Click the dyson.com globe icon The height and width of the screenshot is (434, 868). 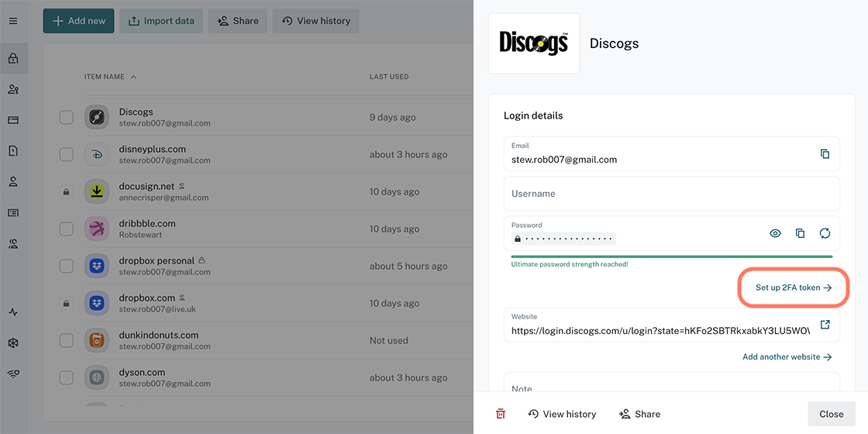[97, 377]
